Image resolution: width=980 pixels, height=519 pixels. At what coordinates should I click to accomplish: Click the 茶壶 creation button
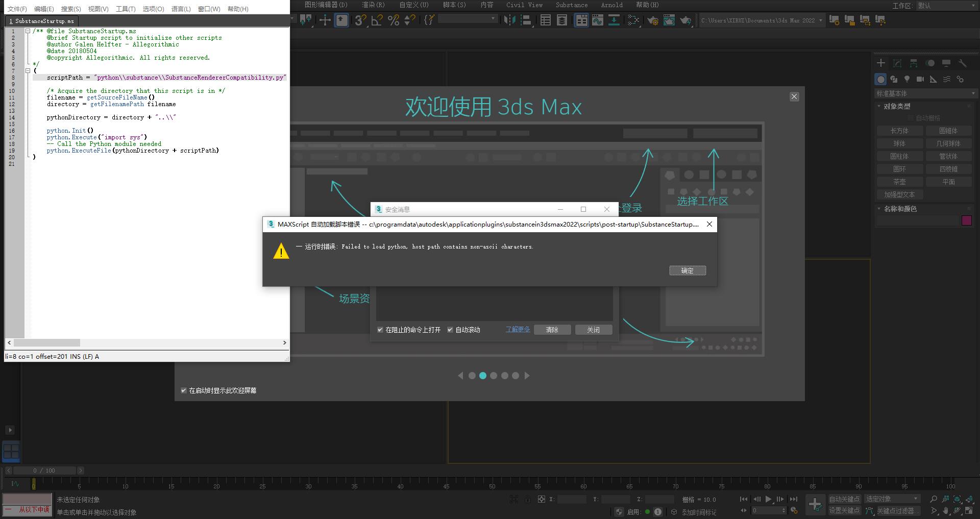click(x=899, y=182)
